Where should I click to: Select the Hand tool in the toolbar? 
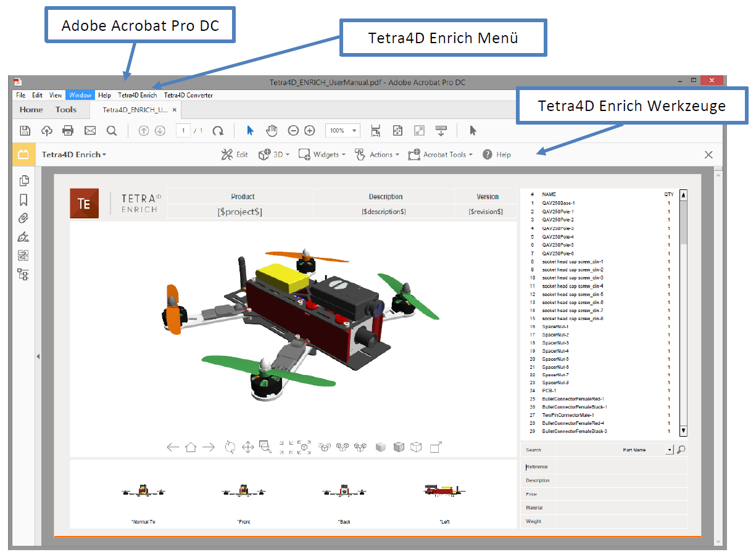coord(272,131)
